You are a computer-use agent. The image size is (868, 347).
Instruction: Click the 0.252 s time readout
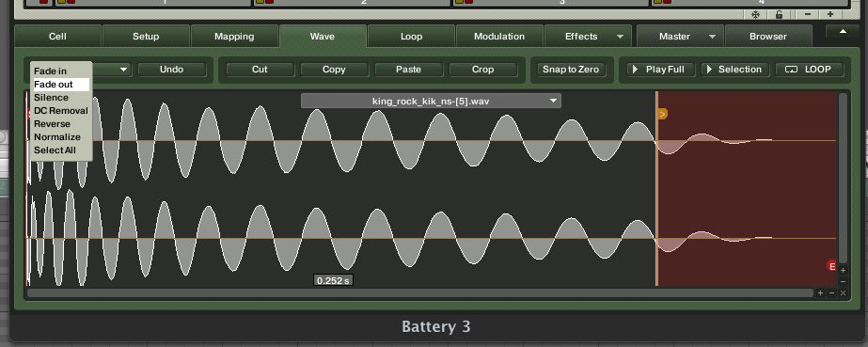pos(333,280)
